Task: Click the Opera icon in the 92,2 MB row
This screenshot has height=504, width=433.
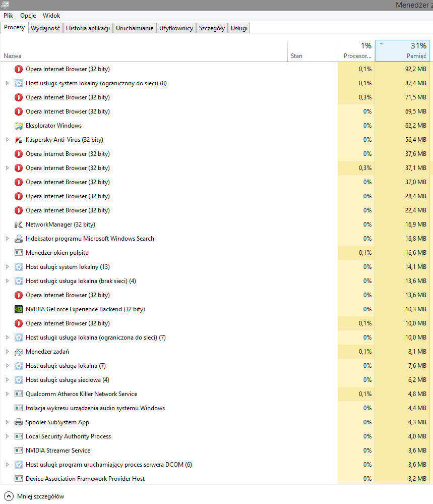Action: click(x=19, y=69)
